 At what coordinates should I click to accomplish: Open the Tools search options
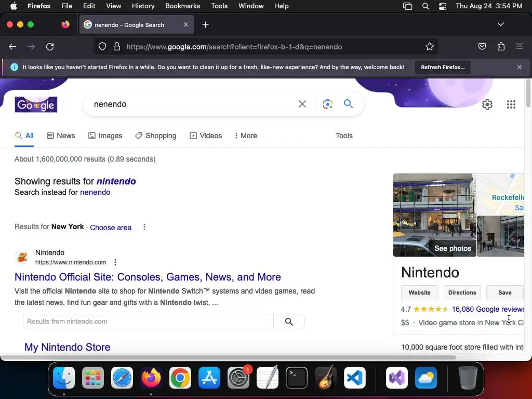(x=344, y=136)
